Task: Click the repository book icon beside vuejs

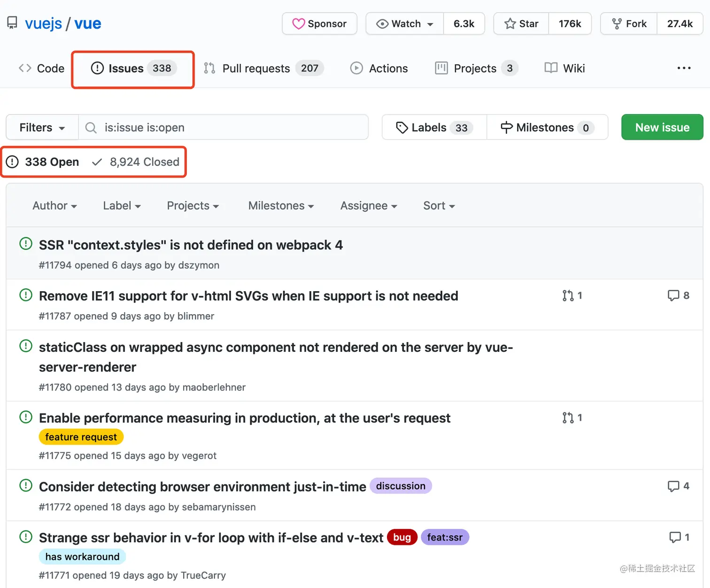Action: coord(12,23)
